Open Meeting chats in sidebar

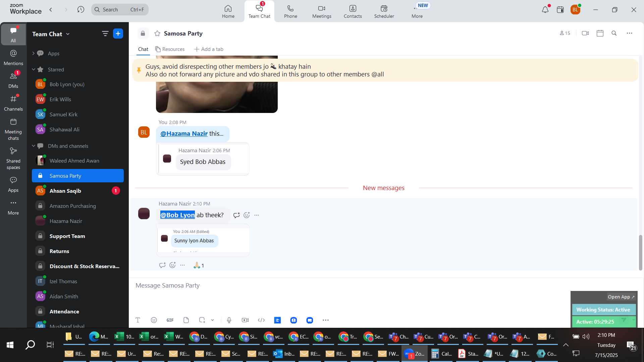[x=13, y=130]
